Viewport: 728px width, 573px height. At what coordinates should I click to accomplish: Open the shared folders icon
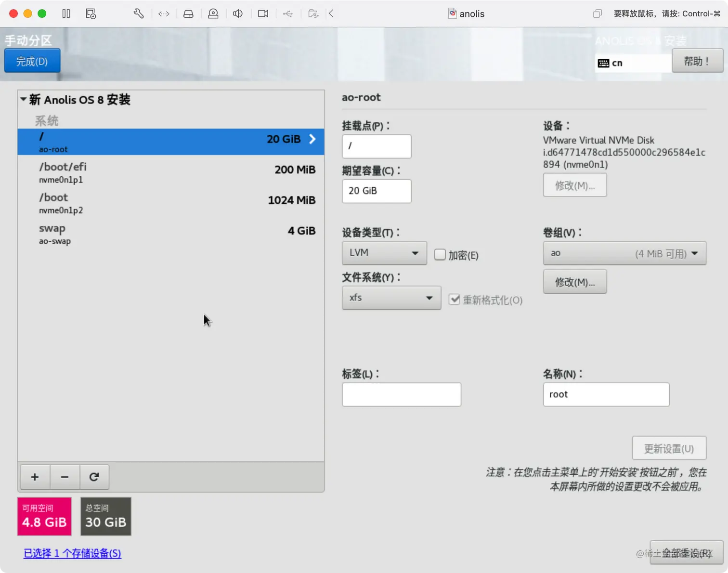coord(313,13)
